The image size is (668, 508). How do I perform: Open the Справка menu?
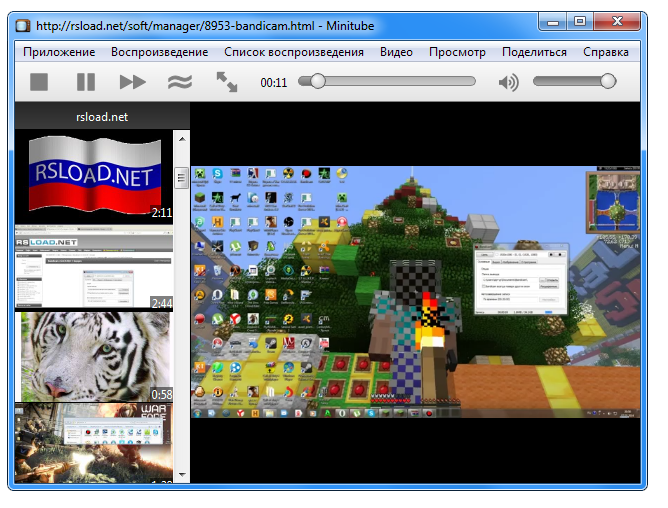coord(605,52)
